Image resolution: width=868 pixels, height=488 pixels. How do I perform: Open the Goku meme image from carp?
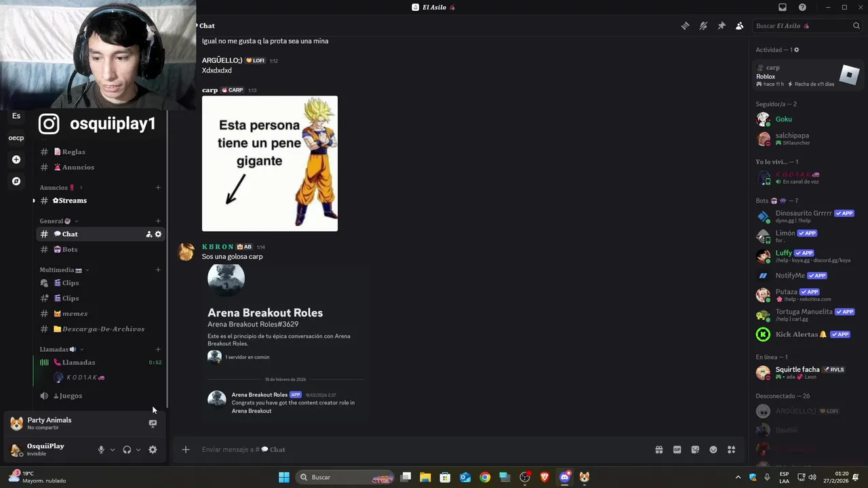point(270,163)
